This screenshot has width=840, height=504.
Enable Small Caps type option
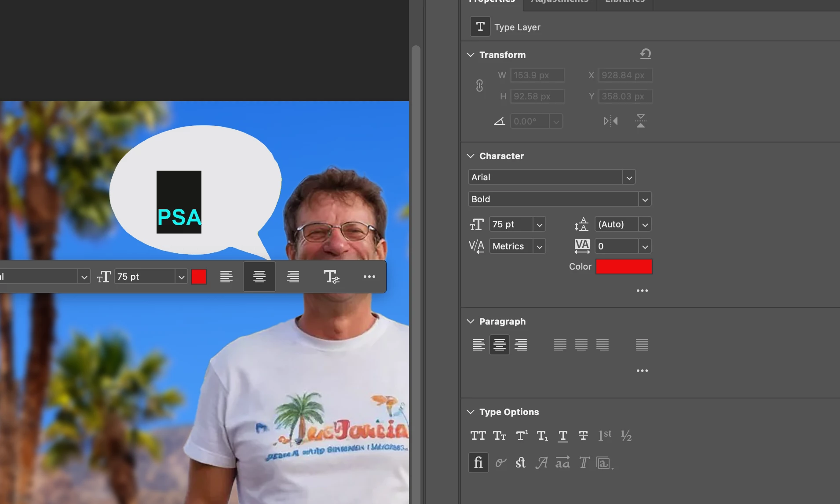[500, 436]
